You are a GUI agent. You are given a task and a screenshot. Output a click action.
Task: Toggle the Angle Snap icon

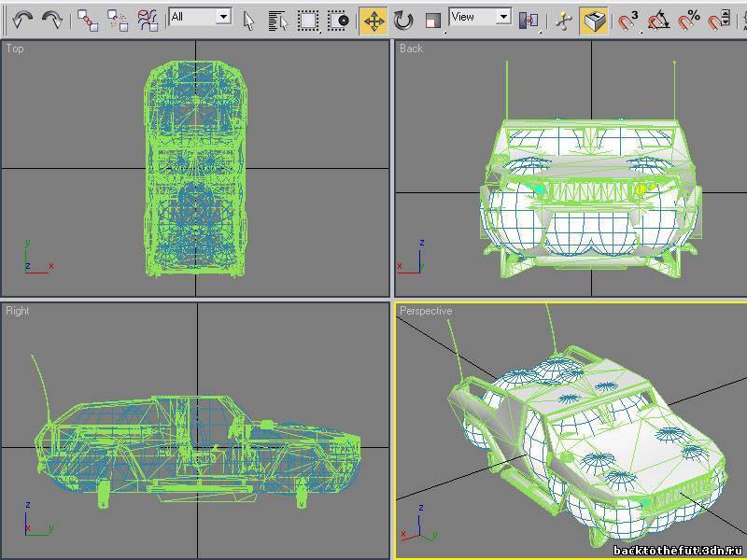[658, 21]
